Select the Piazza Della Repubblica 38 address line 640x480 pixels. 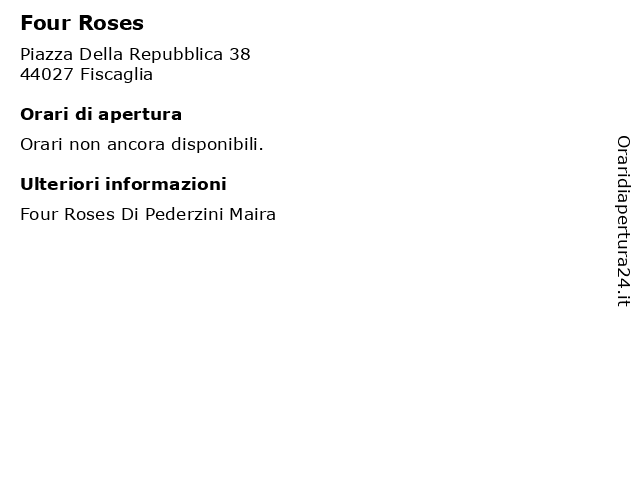(135, 54)
